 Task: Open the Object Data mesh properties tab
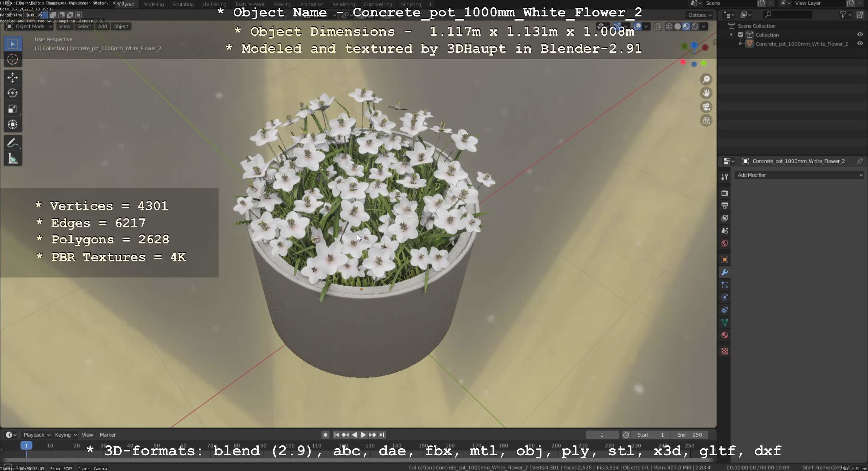tap(725, 323)
